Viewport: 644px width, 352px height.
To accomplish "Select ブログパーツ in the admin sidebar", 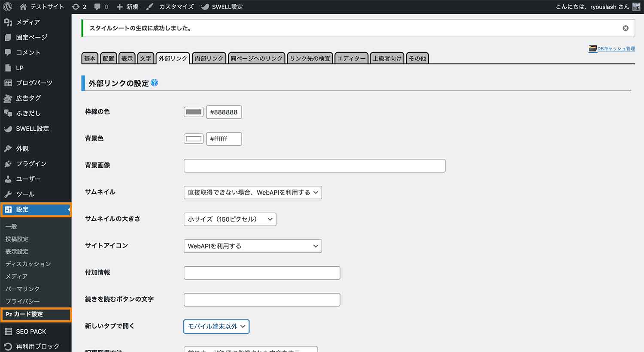I will (x=30, y=83).
